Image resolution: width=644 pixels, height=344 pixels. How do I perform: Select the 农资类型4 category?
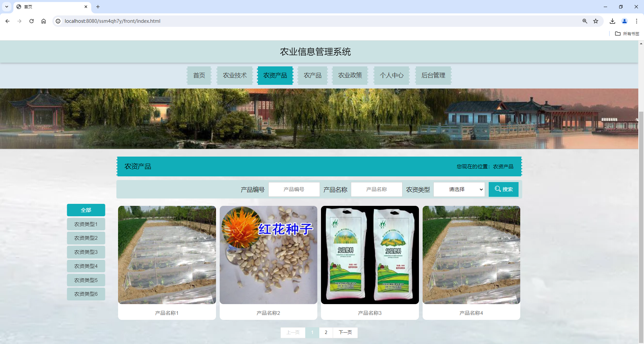[x=86, y=266]
